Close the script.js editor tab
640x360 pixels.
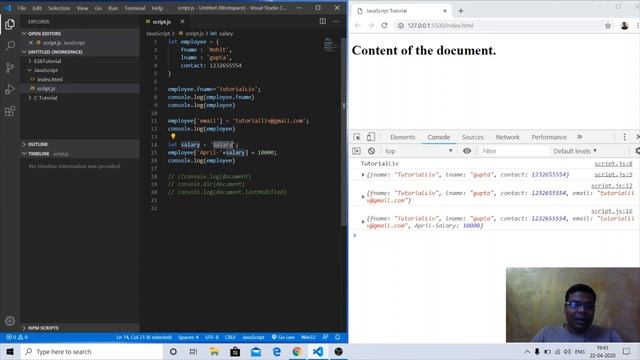[x=182, y=21]
